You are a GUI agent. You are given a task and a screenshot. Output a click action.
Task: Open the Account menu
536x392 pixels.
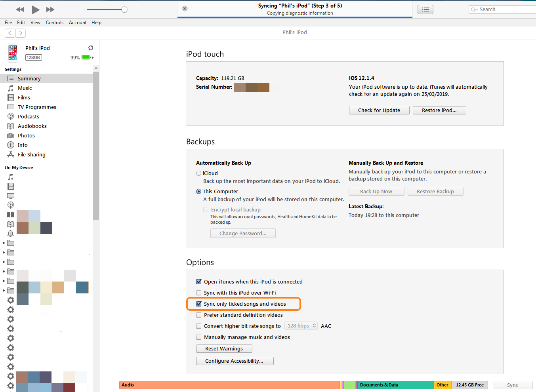coord(78,23)
